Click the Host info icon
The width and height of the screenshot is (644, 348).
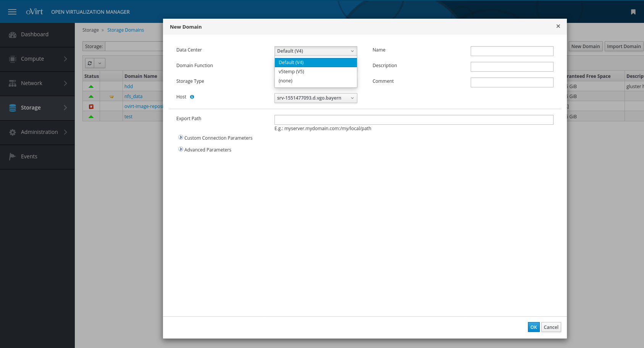coord(192,97)
